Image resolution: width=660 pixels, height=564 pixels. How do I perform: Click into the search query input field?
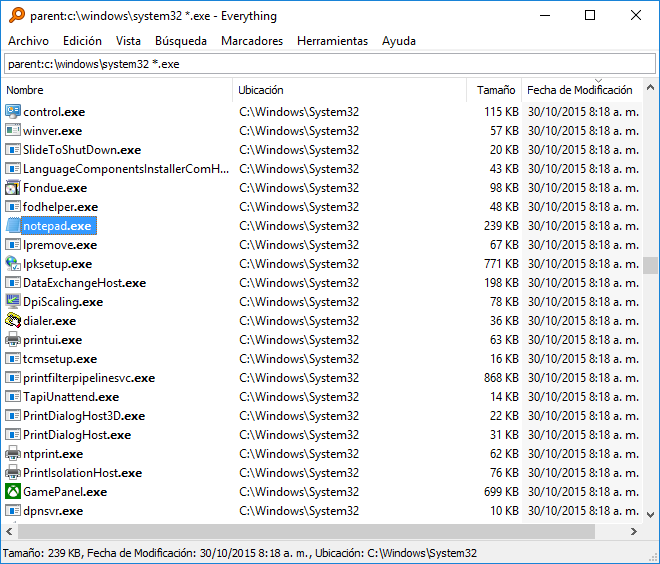coord(330,64)
